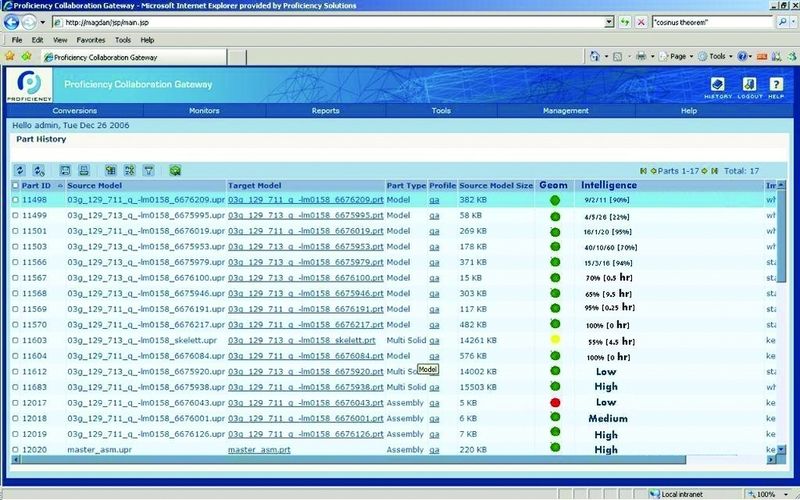800x500 pixels.
Task: Click the green Geom status for part 11498
Action: [x=555, y=200]
